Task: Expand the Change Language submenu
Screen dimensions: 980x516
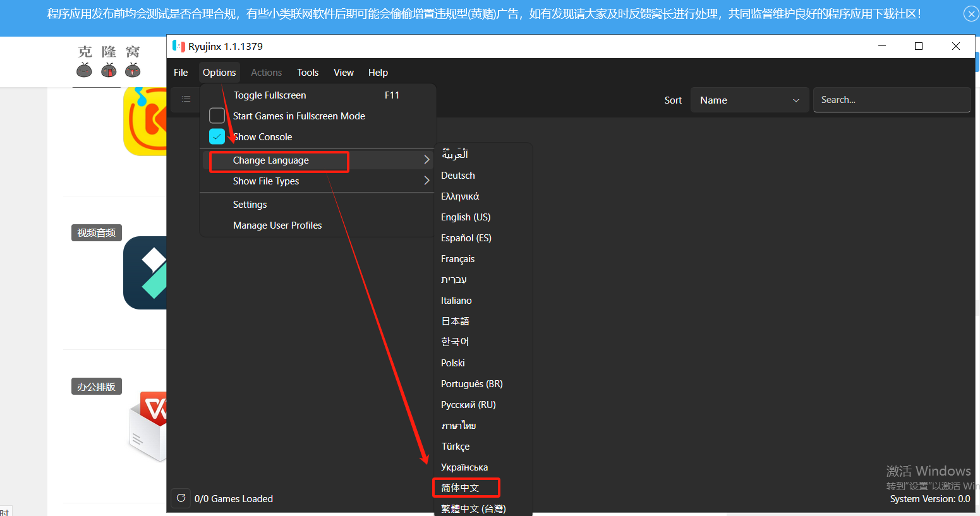Action: click(318, 160)
